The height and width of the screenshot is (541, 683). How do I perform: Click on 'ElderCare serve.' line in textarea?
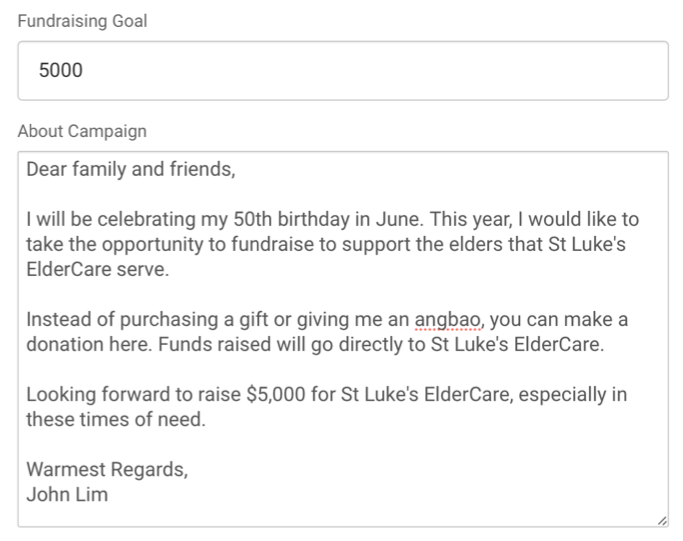(x=98, y=269)
